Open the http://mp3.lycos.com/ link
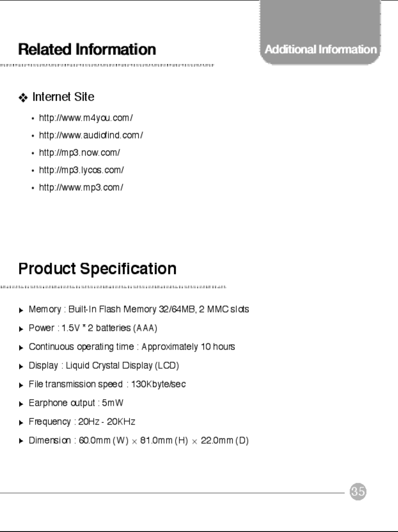This screenshot has height=532, width=398. (81, 170)
